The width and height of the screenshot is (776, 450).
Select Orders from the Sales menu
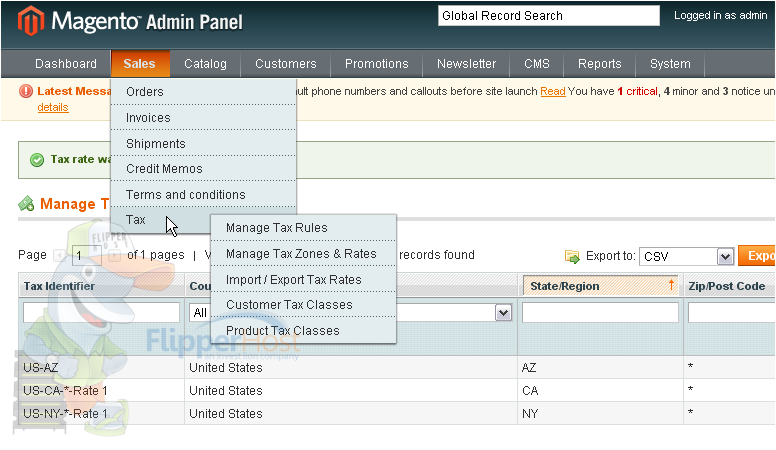pyautogui.click(x=203, y=92)
